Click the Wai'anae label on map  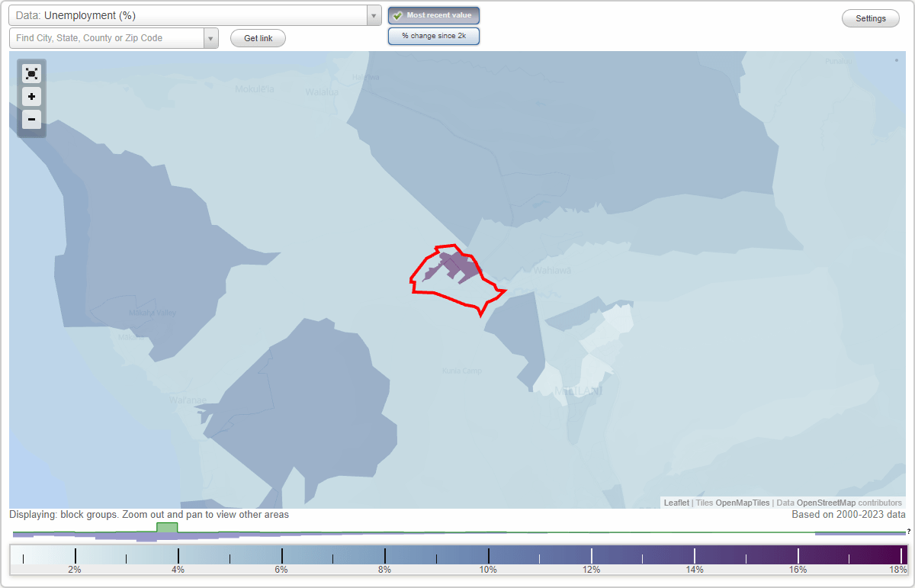pos(187,400)
